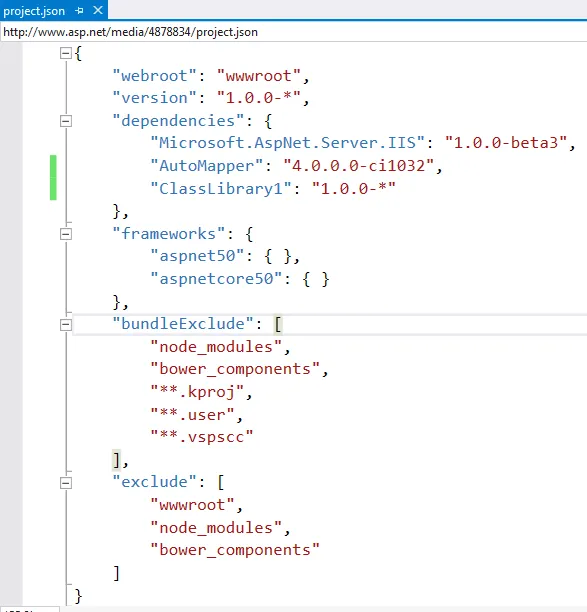The height and width of the screenshot is (612, 587).
Task: Click the "wwwroot" value on webroot line
Action: point(258,76)
